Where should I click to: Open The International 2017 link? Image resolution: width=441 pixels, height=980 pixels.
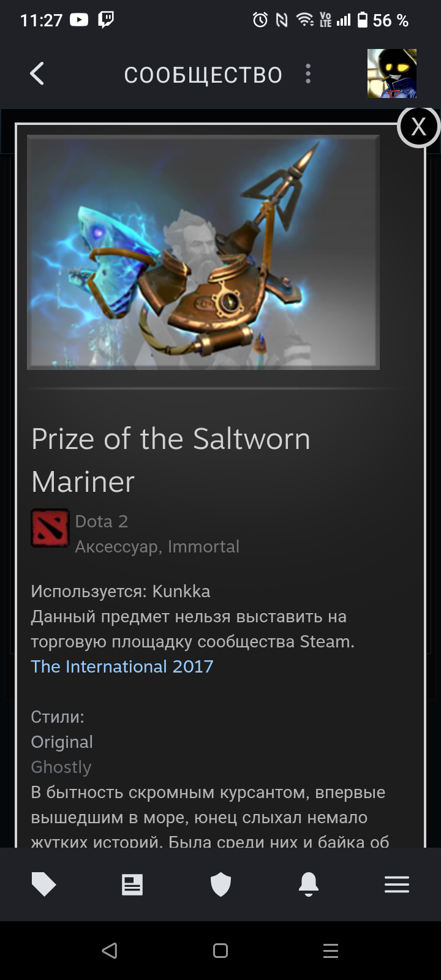pos(122,666)
